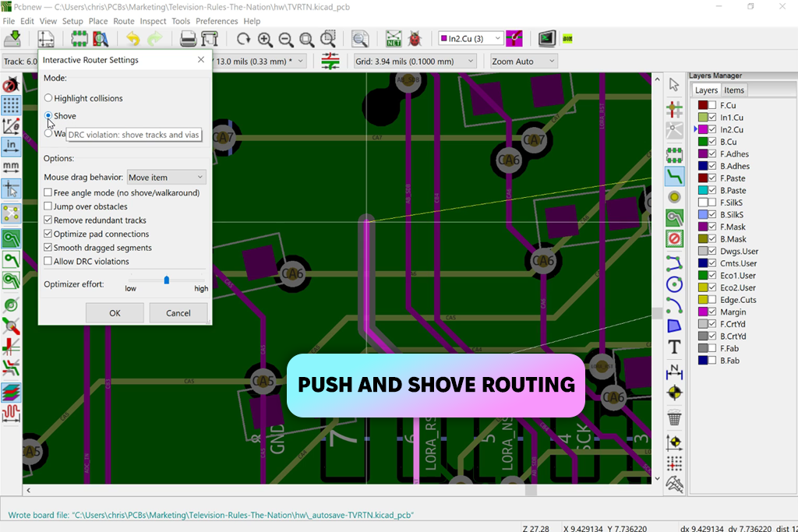The image size is (798, 532).
Task: Zoom in on the board
Action: (x=265, y=39)
